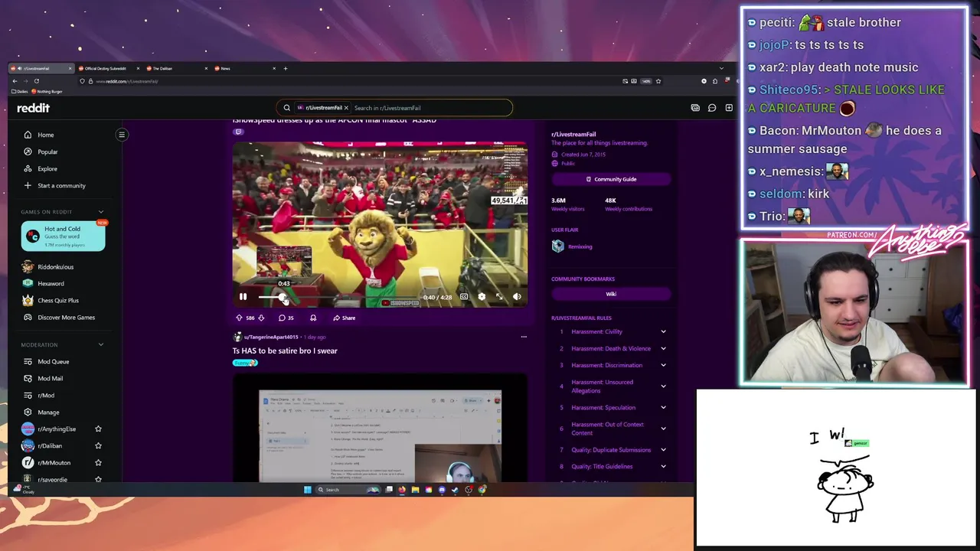
Task: Enter fullscreen on the mascot video
Action: [x=499, y=297]
